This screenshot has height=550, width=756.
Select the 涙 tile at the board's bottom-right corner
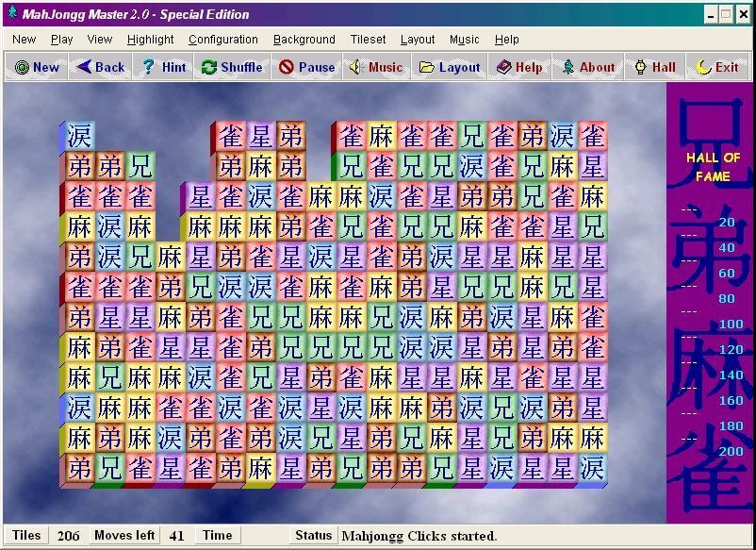point(593,468)
